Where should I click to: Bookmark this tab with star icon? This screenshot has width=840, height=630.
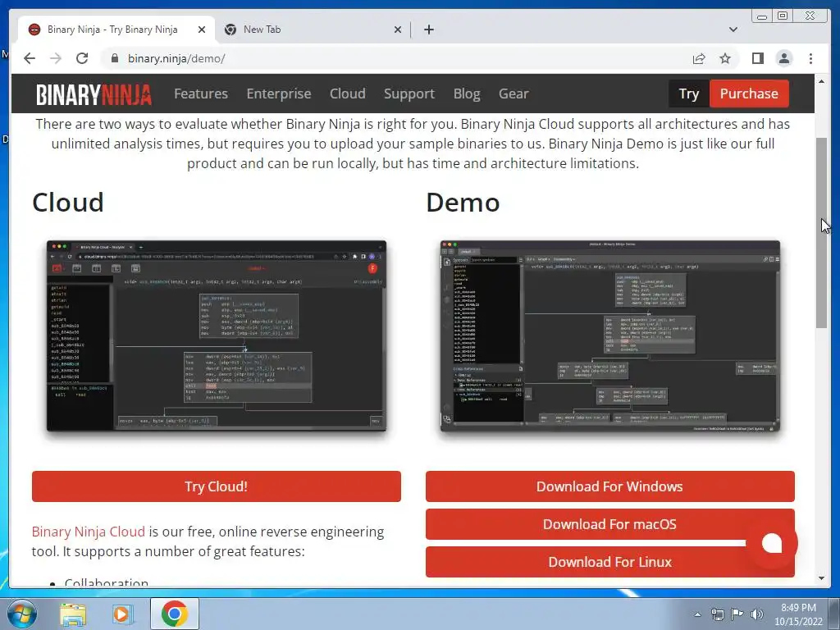tap(725, 58)
